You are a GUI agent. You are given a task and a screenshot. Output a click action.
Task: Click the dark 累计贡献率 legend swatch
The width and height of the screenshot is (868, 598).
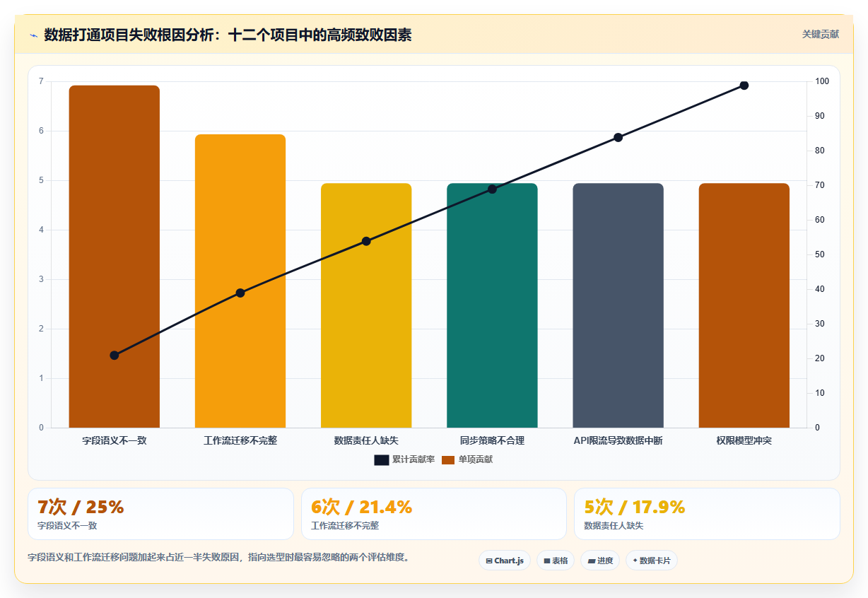click(x=382, y=460)
